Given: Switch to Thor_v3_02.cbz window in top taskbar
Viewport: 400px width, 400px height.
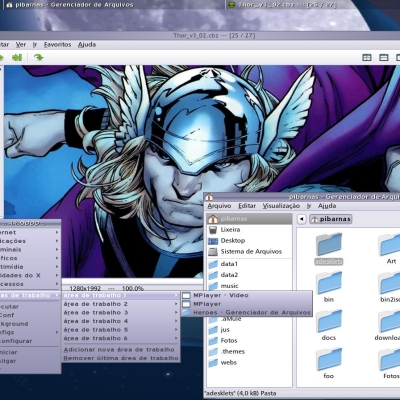Looking at the screenshot, I should coord(282,5).
